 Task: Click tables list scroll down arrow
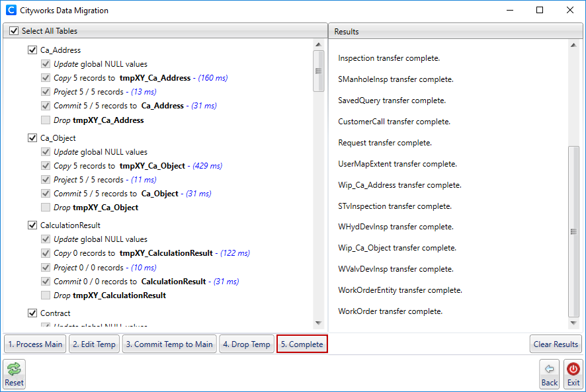click(318, 323)
